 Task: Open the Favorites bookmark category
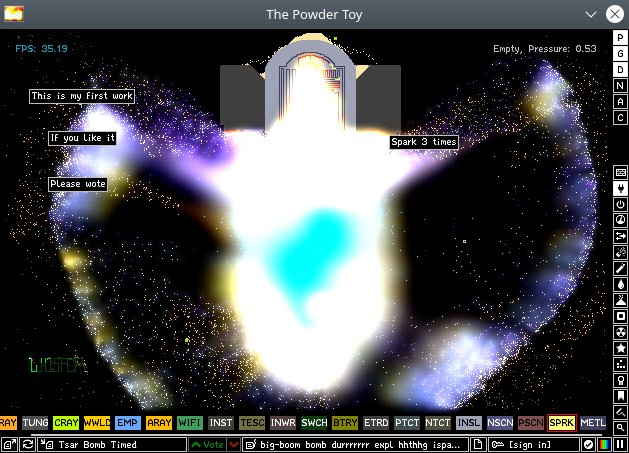(x=621, y=396)
